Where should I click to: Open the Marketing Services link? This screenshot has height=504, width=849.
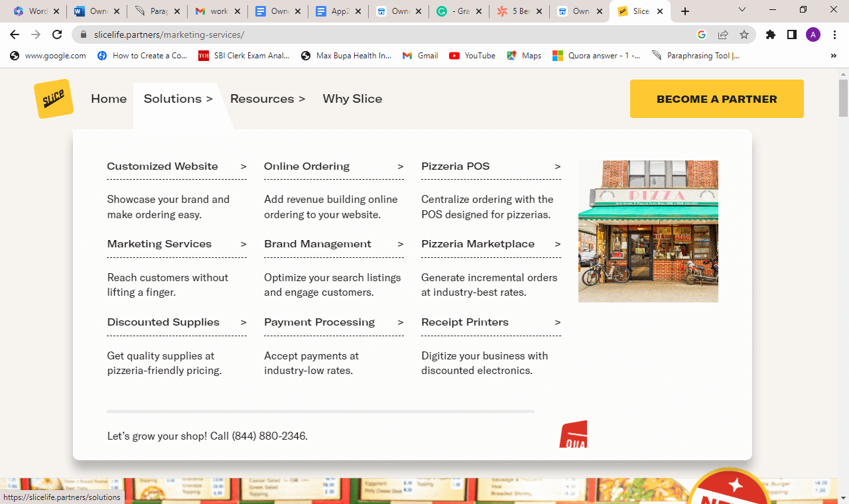pos(159,244)
